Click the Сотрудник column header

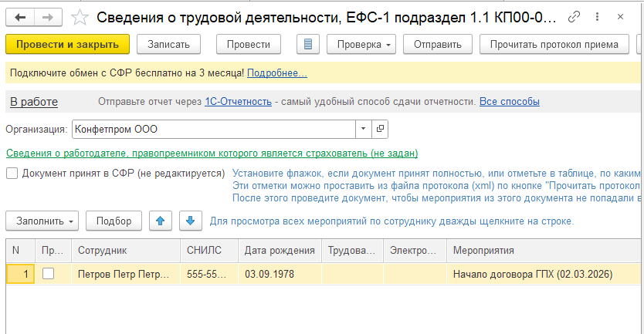pos(126,250)
